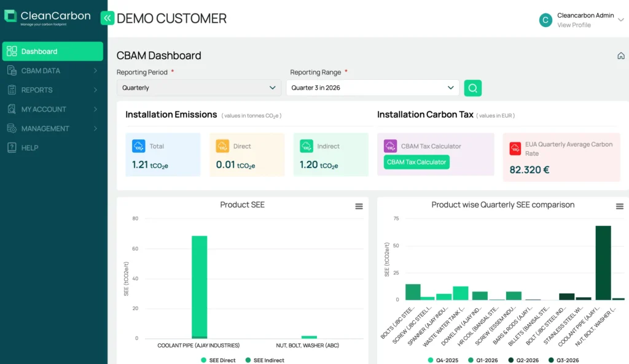Toggle SEE Direct legend series
The width and height of the screenshot is (629, 364).
coord(218,360)
